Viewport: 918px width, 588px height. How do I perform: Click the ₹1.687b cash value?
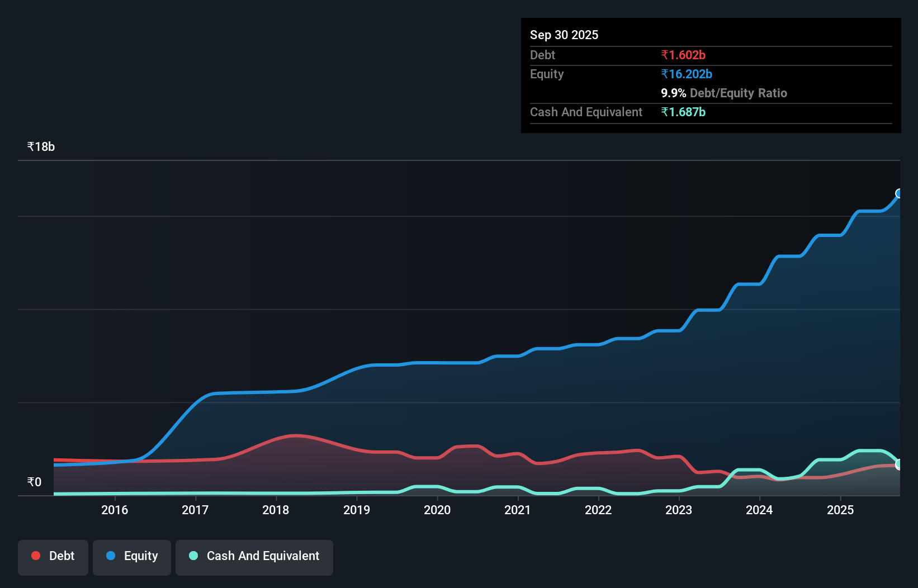[683, 112]
